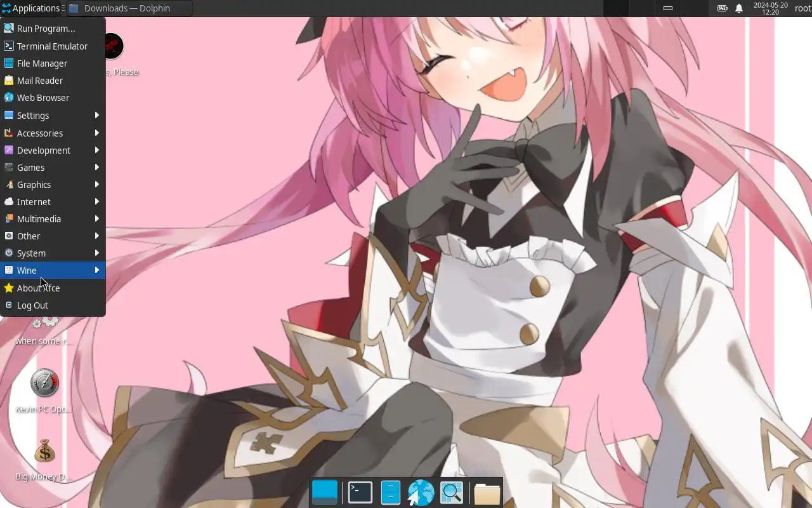
Task: Expand the System submenu
Action: click(x=53, y=253)
